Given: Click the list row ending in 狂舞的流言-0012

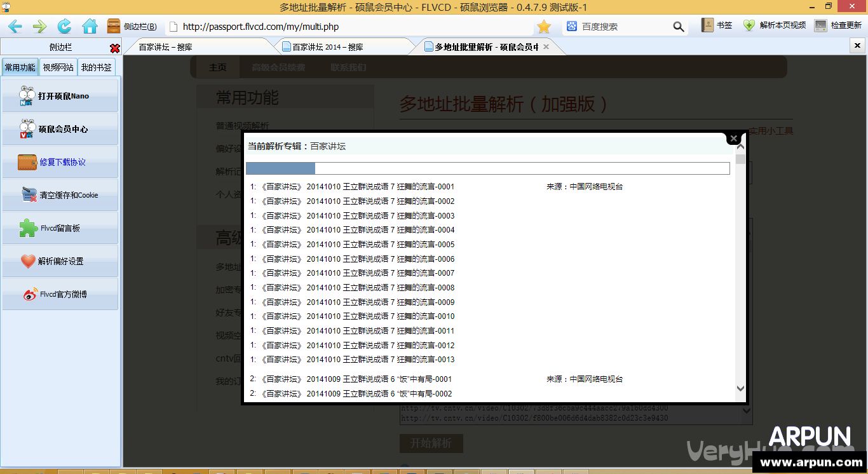Looking at the screenshot, I should point(352,346).
